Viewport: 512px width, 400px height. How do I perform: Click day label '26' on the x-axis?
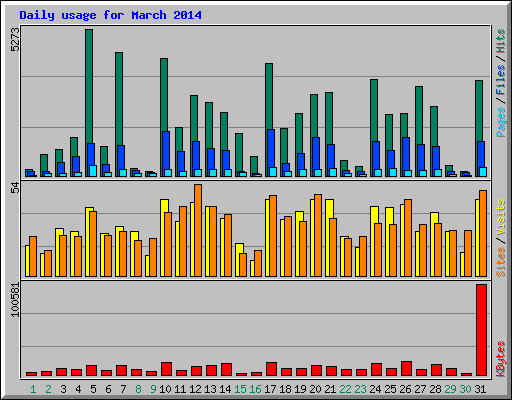[x=405, y=389]
